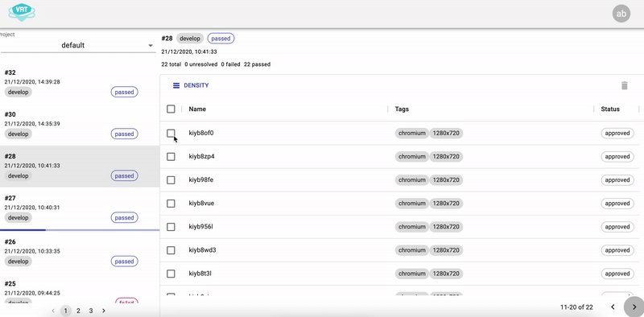Go to previous test runs page arrow
Viewport: 644px width, 317px height.
pyautogui.click(x=613, y=307)
